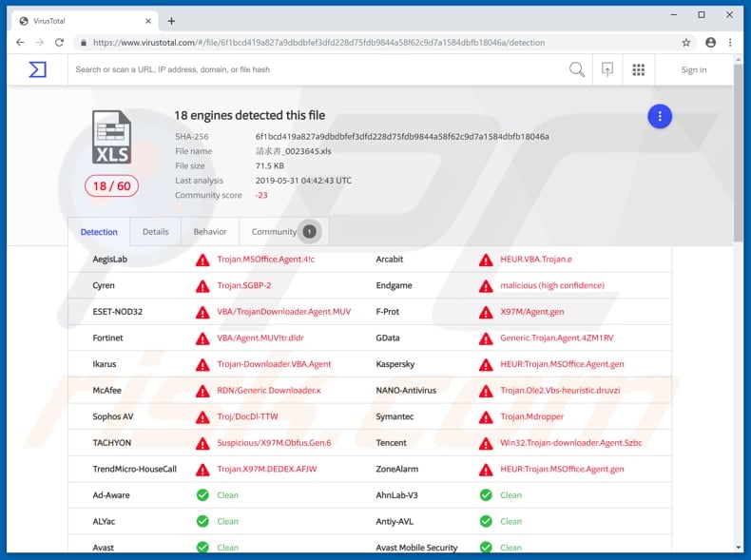751x560 pixels.
Task: Click Troj/DocDl-TTW result
Action: [x=247, y=416]
